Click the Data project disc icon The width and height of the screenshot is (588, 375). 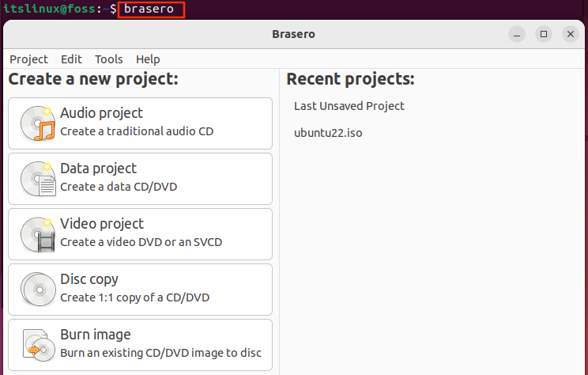click(x=38, y=179)
